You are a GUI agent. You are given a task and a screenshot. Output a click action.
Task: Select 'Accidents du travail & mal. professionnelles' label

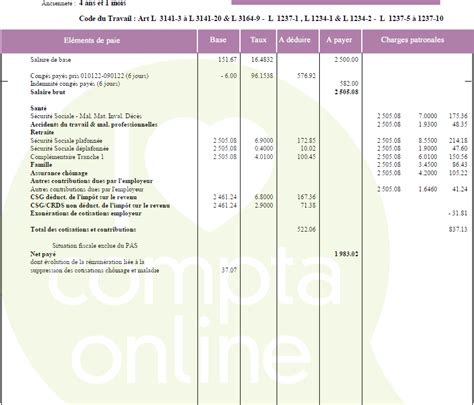pos(94,125)
